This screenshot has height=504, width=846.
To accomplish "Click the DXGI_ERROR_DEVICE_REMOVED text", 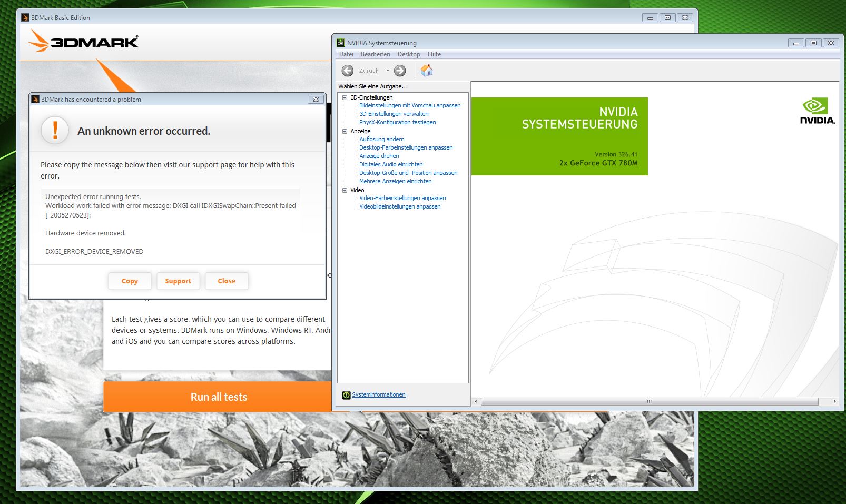I will coord(94,251).
